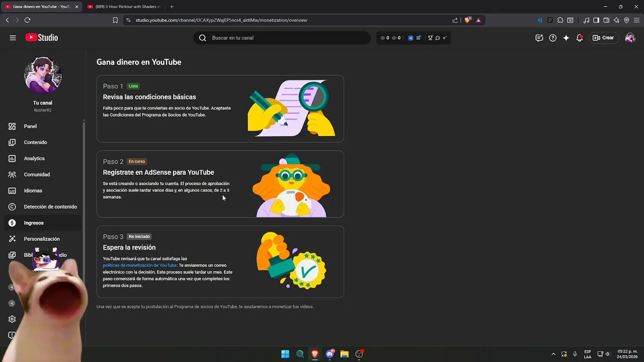Open the feedback comments icon in header

point(539,38)
